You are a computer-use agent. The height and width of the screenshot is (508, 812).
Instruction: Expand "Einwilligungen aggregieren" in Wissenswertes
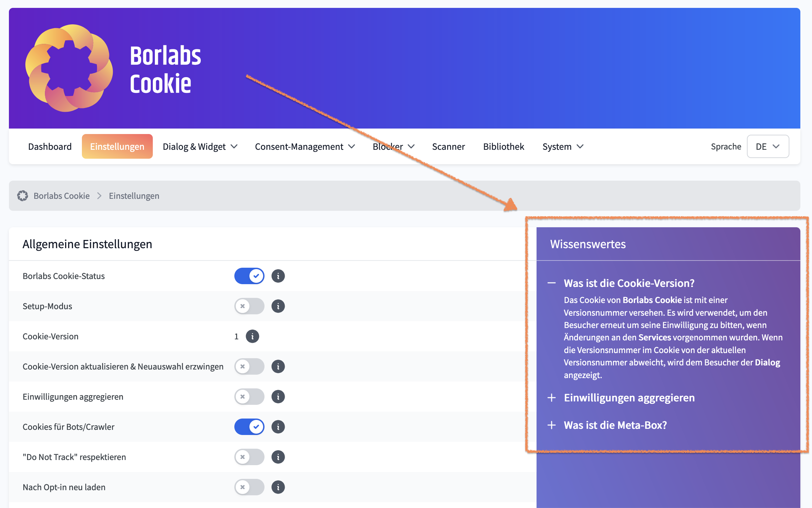622,398
